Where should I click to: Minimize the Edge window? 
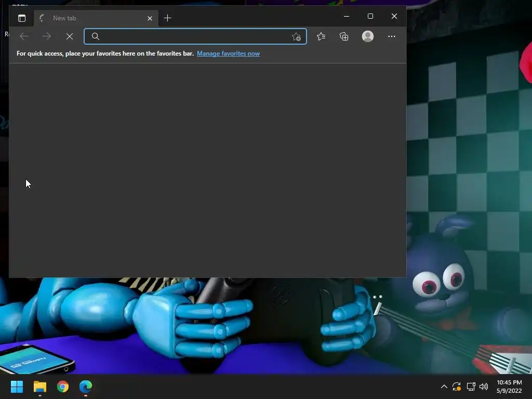[x=347, y=16]
